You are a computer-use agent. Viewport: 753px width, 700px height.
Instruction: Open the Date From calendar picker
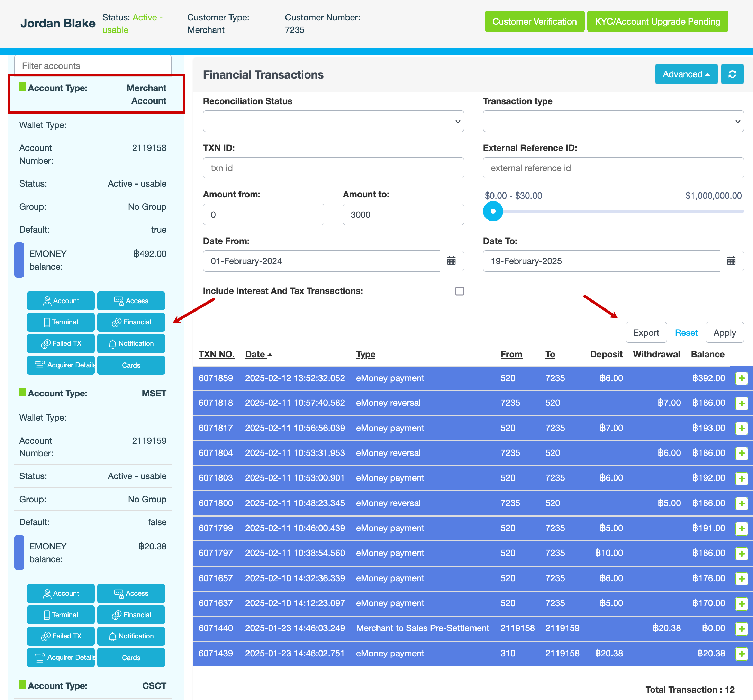pos(451,261)
